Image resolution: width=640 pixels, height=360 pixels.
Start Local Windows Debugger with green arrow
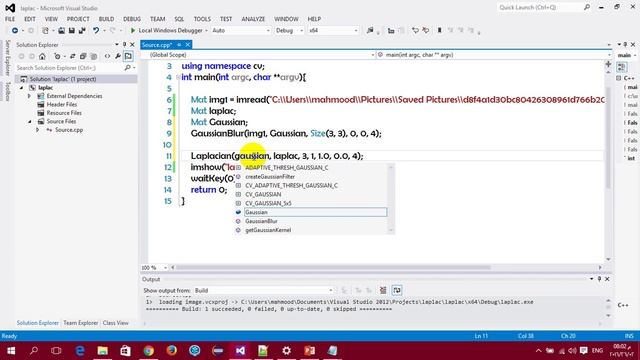click(133, 31)
